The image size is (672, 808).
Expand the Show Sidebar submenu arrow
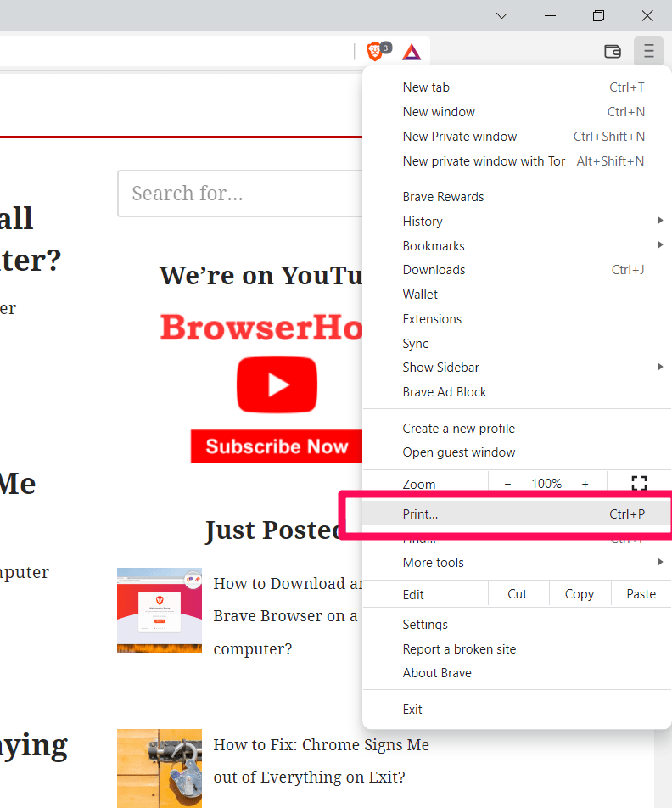point(659,367)
